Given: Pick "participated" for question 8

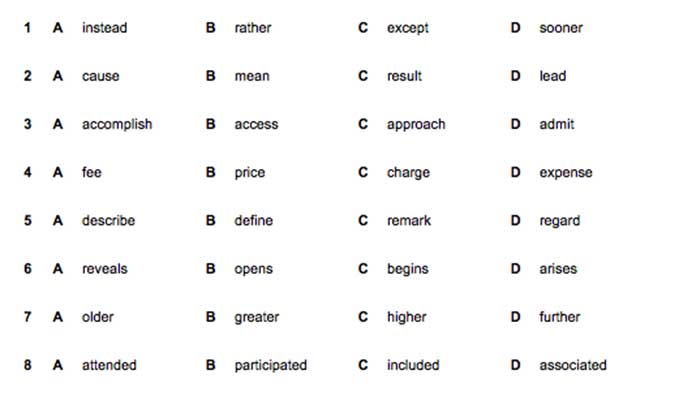Looking at the screenshot, I should pyautogui.click(x=270, y=365).
